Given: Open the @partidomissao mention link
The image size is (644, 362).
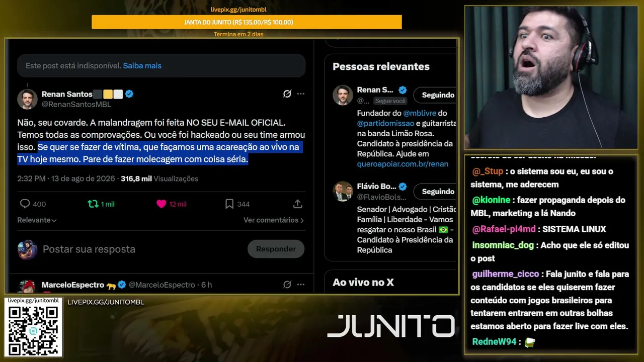Looking at the screenshot, I should 385,123.
